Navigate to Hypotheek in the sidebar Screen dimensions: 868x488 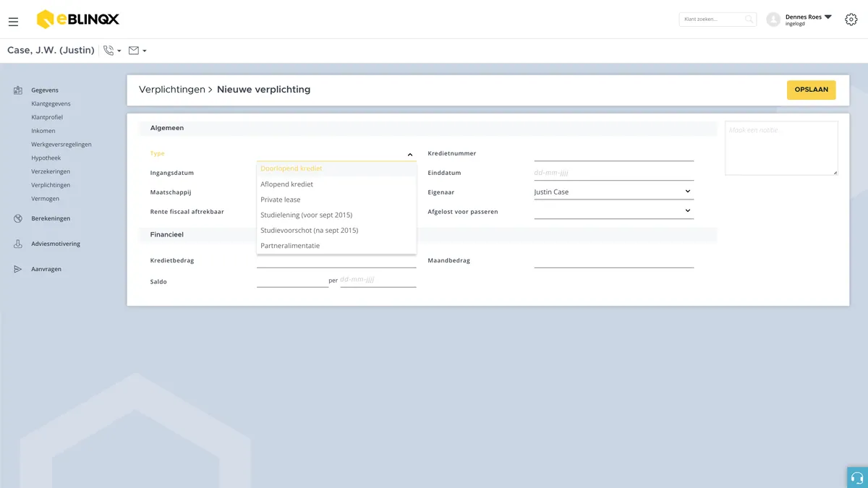point(46,158)
